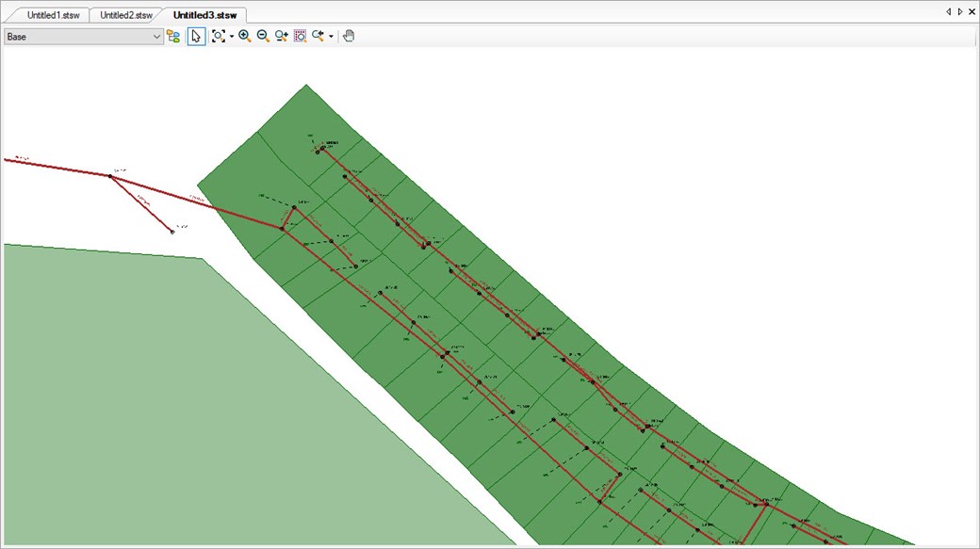This screenshot has width=980, height=549.
Task: Activate the Select arrow tool
Action: tap(196, 36)
